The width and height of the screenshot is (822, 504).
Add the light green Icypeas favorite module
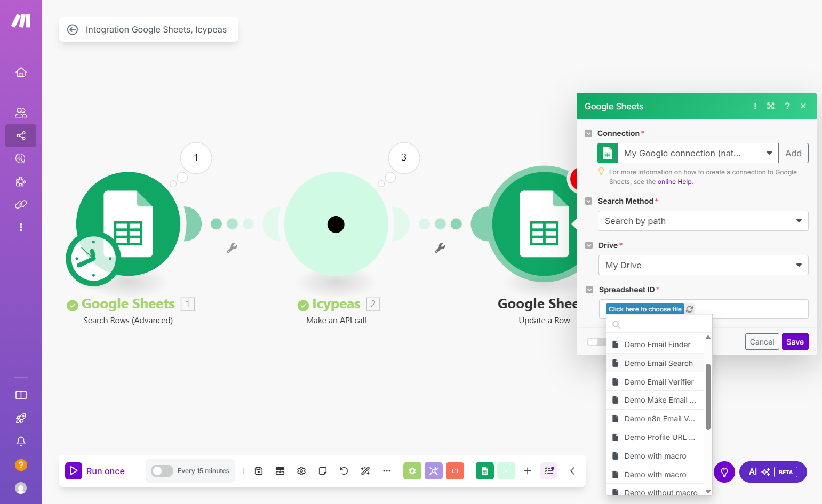coord(506,471)
